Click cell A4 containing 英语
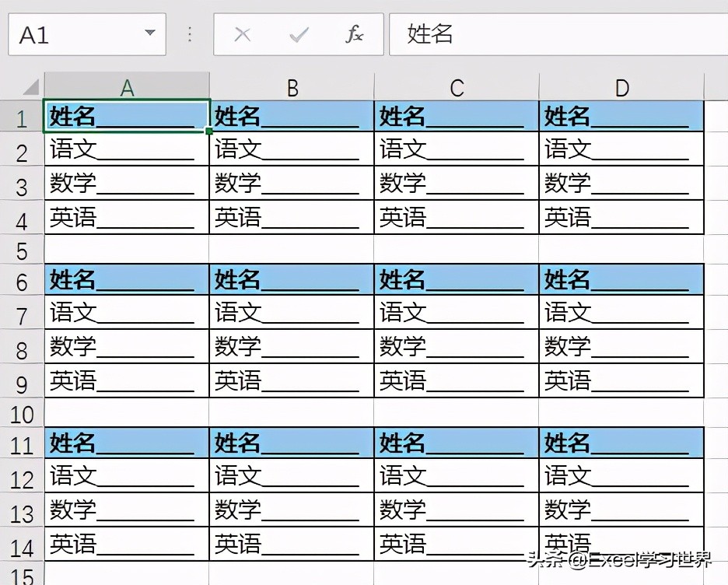This screenshot has width=728, height=585. click(x=127, y=217)
